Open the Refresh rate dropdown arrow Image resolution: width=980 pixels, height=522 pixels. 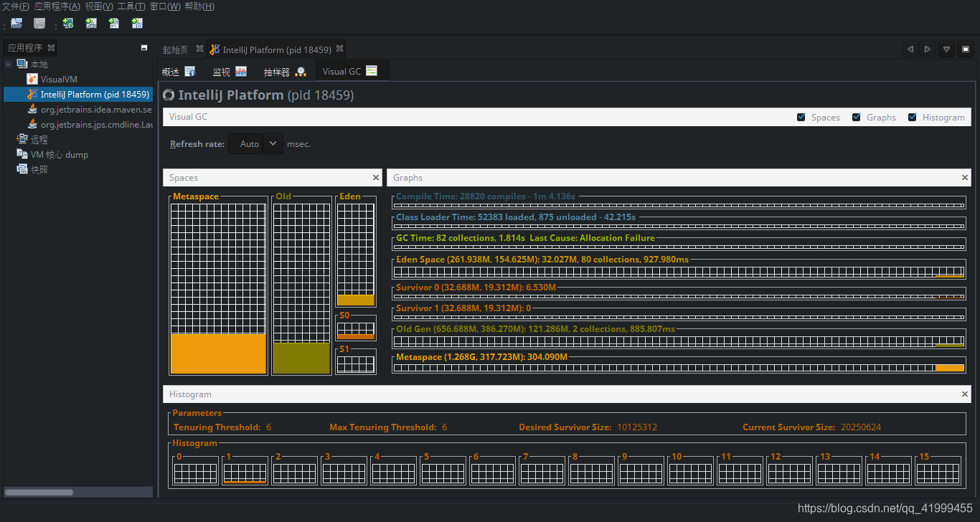pos(273,144)
